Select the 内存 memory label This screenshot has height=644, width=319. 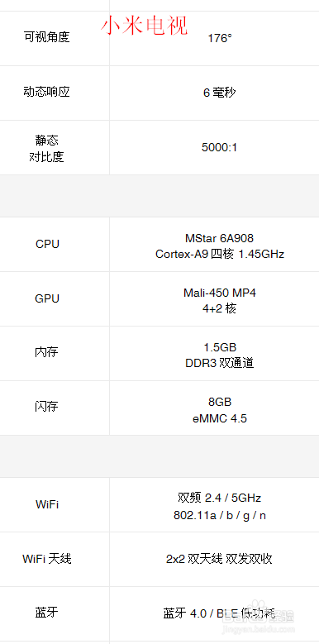coord(47,352)
